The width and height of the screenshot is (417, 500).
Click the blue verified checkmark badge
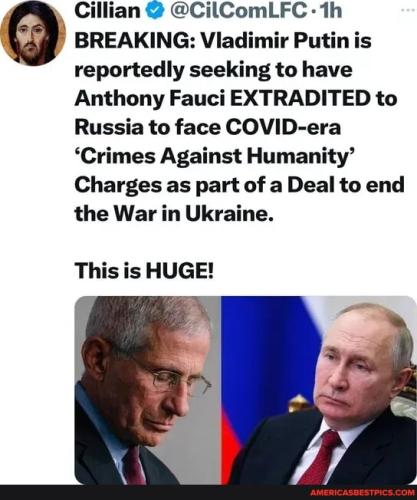(154, 11)
